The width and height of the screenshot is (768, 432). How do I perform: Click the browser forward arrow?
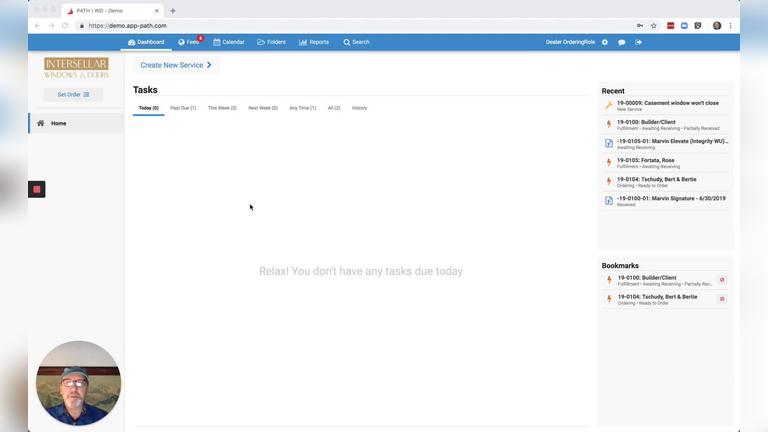[51, 25]
